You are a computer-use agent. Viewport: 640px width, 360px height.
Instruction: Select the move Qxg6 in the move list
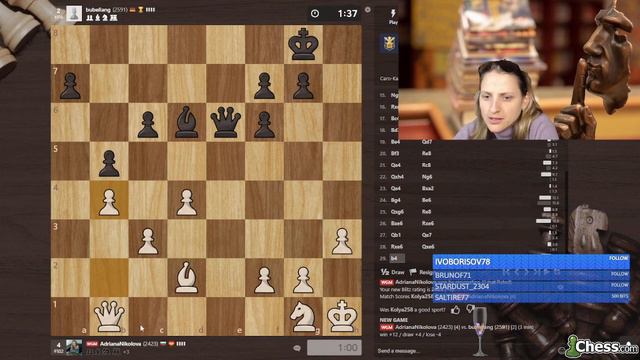pyautogui.click(x=397, y=212)
